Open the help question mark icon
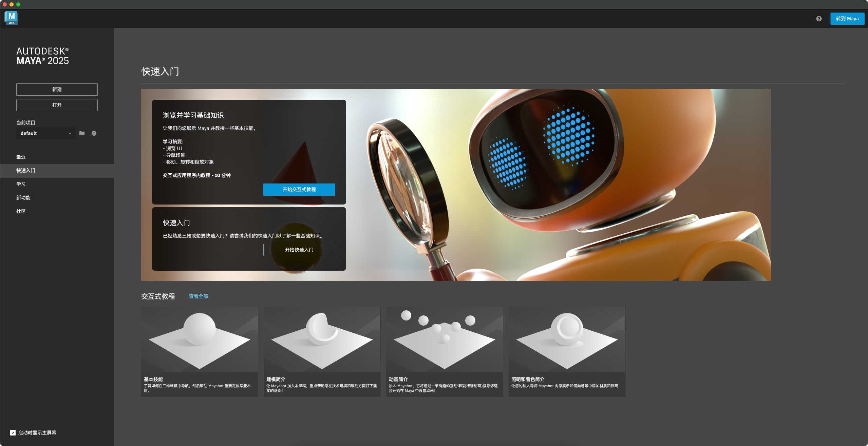The height and width of the screenshot is (446, 868). pos(819,19)
